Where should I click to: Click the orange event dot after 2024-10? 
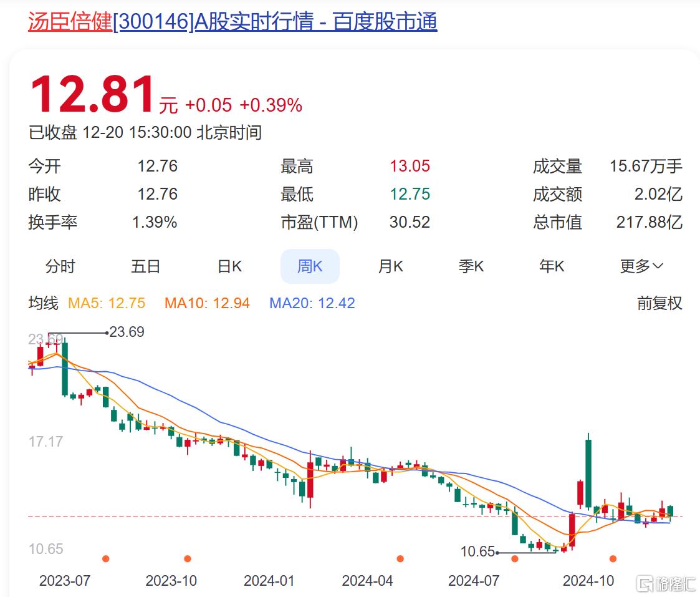[x=613, y=558]
